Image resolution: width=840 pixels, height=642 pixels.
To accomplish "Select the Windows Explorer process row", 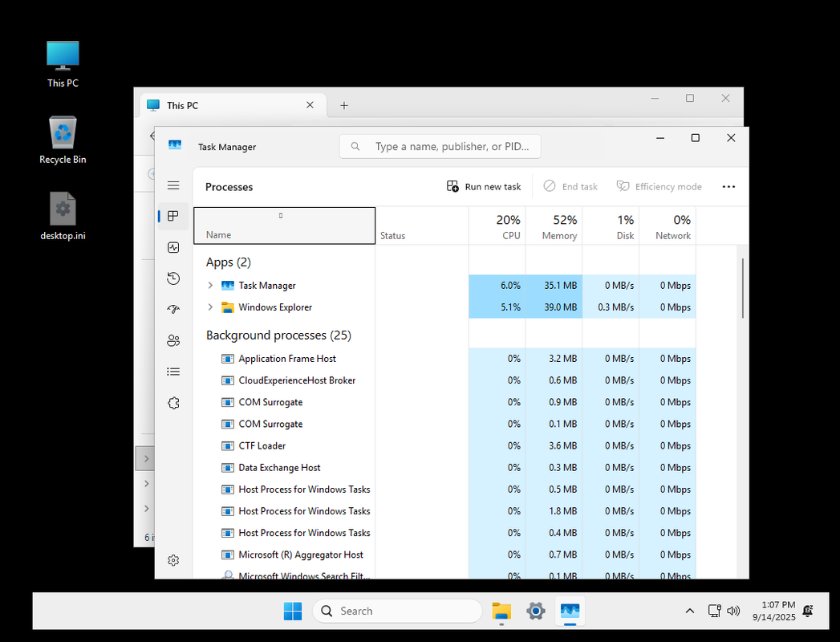I will click(444, 307).
